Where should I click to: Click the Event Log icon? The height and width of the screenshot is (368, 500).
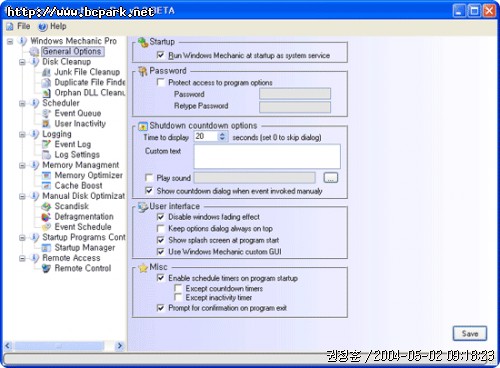(46, 144)
